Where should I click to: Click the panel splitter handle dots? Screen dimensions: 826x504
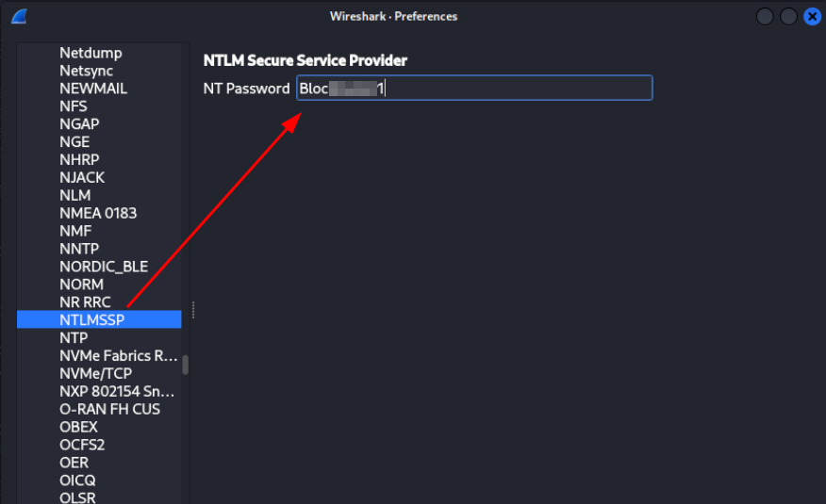coord(193,310)
